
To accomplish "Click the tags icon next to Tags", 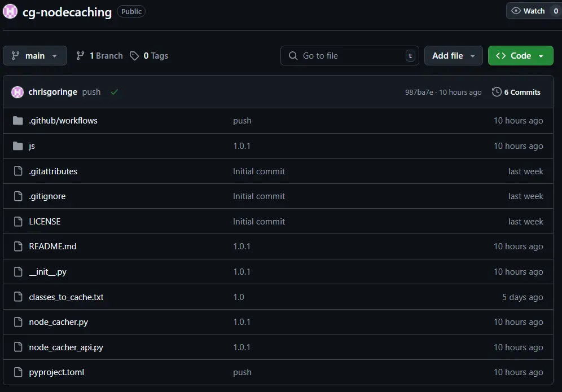I will [134, 56].
